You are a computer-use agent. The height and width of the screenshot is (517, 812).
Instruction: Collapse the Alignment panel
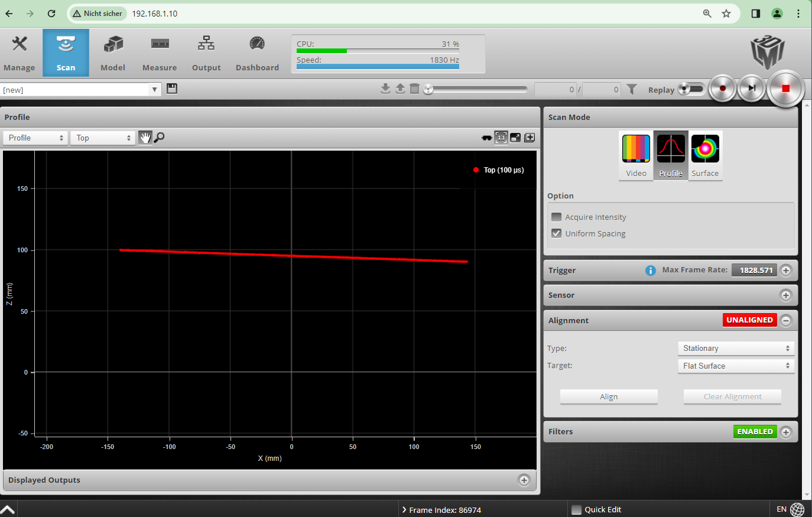pyautogui.click(x=786, y=320)
